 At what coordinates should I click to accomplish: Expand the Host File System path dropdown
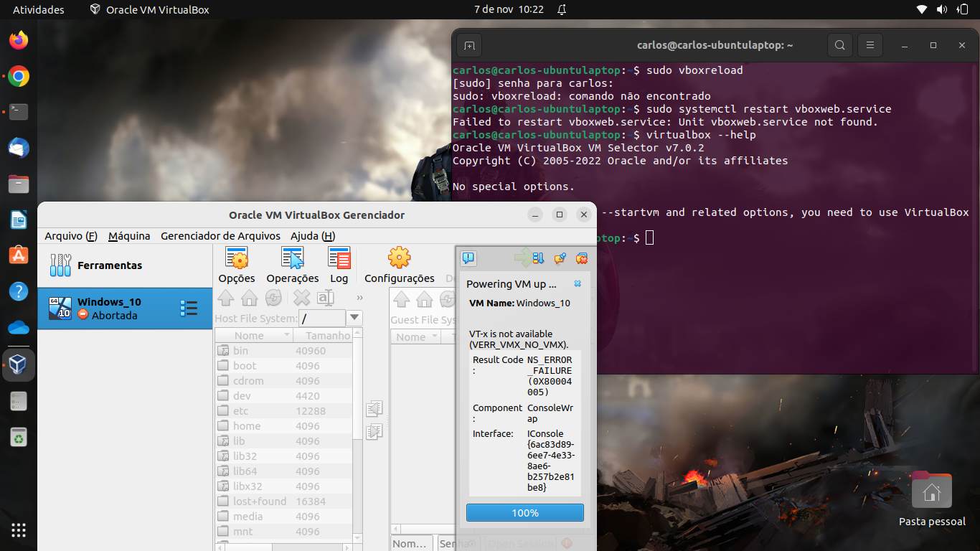pyautogui.click(x=354, y=318)
